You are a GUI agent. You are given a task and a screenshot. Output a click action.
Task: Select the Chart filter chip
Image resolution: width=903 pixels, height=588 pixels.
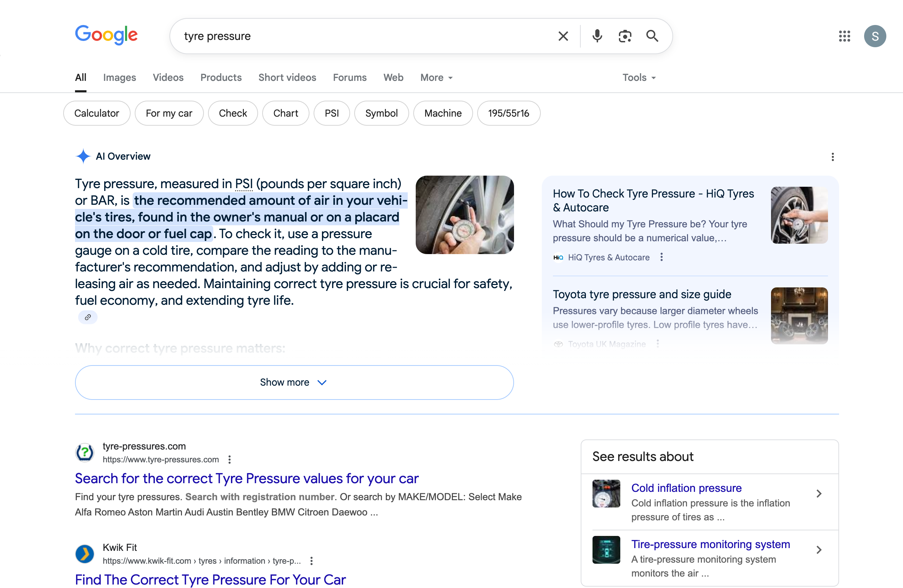(x=286, y=113)
